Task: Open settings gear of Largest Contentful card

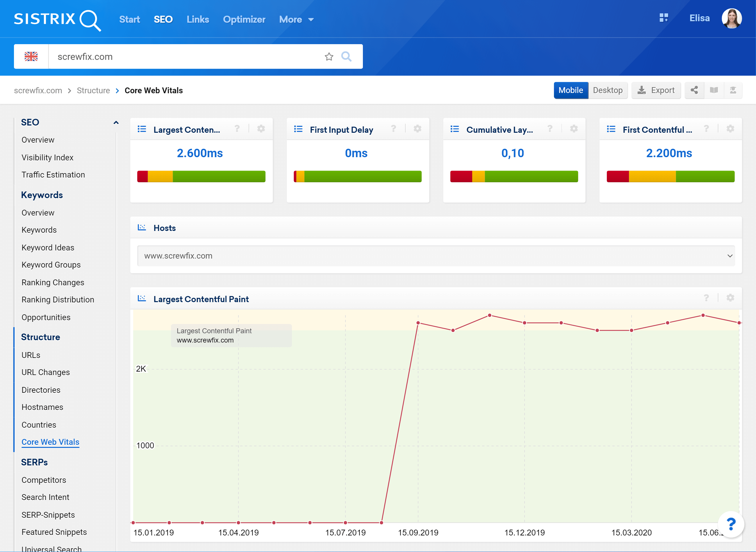Action: 261,129
